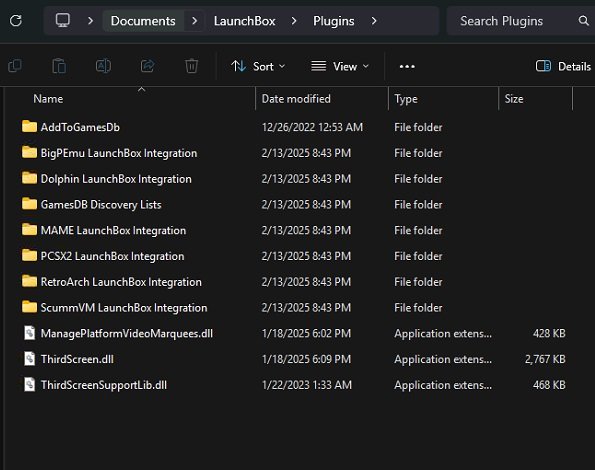The width and height of the screenshot is (595, 470).
Task: Expand chevron after This PC icon
Action: point(90,21)
